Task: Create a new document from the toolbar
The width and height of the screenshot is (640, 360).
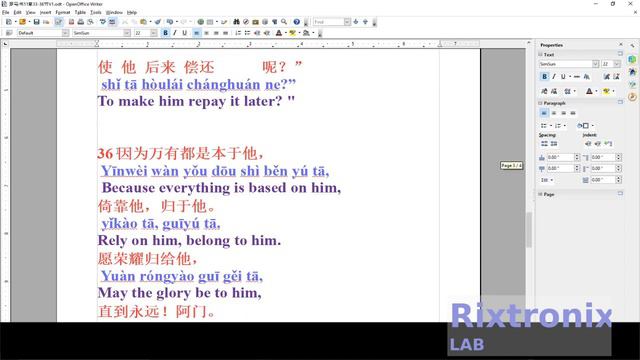Action: pyautogui.click(x=9, y=22)
